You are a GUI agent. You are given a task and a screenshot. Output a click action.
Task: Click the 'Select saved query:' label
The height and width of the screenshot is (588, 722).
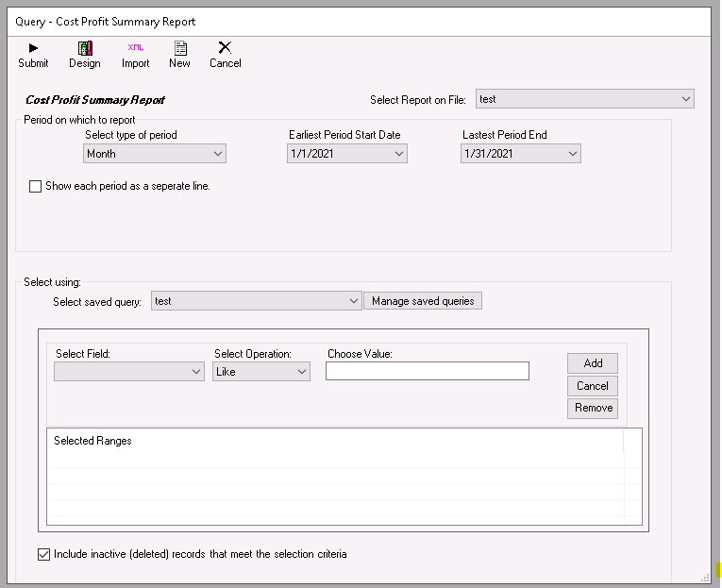click(x=96, y=302)
